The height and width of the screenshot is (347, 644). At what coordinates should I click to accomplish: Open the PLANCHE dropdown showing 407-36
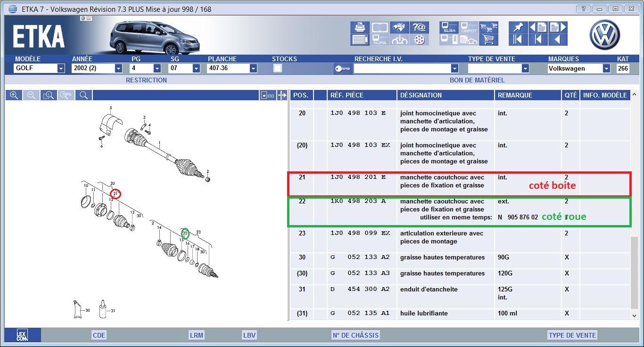pyautogui.click(x=232, y=68)
